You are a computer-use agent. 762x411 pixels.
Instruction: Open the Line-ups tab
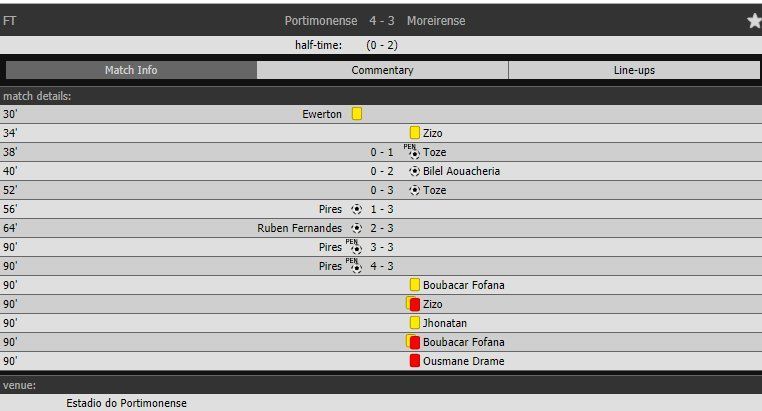tap(634, 70)
